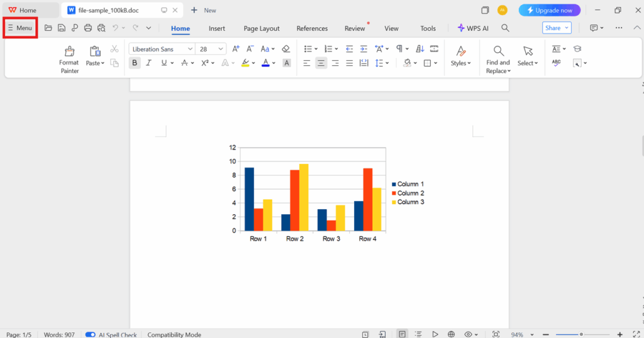Click the graduation cap icon
Screen dimensions: 644x338
coord(577,49)
